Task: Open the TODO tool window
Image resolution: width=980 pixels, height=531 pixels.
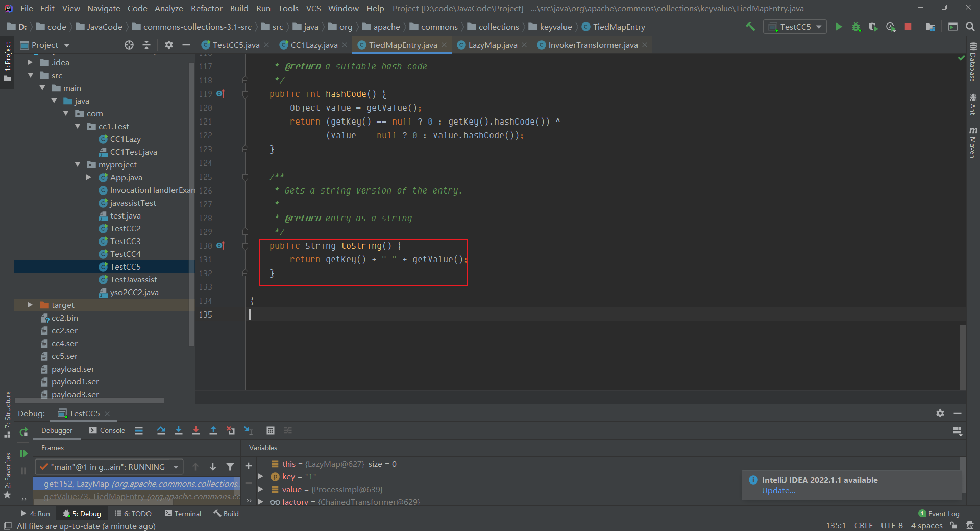Action: coord(133,514)
